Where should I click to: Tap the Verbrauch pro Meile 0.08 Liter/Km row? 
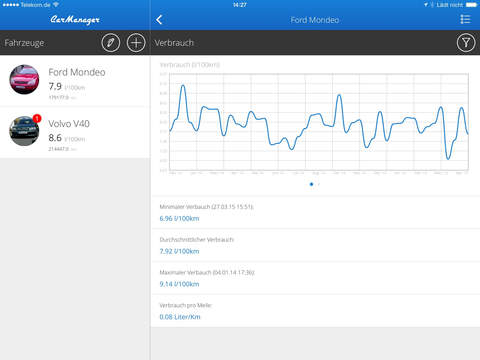point(316,311)
